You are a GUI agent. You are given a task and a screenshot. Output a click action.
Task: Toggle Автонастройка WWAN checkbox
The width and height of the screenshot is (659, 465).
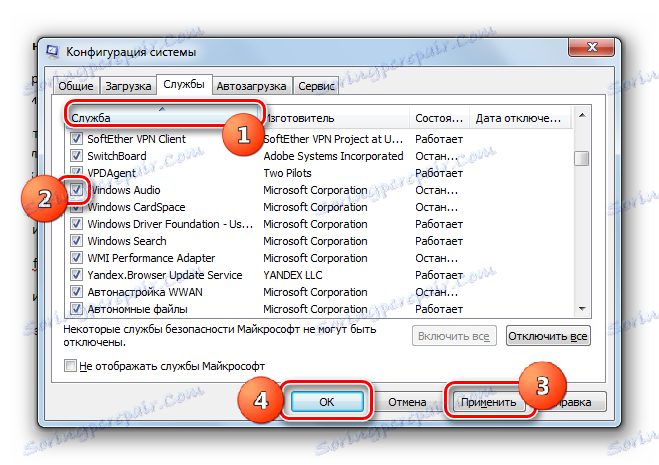click(76, 292)
